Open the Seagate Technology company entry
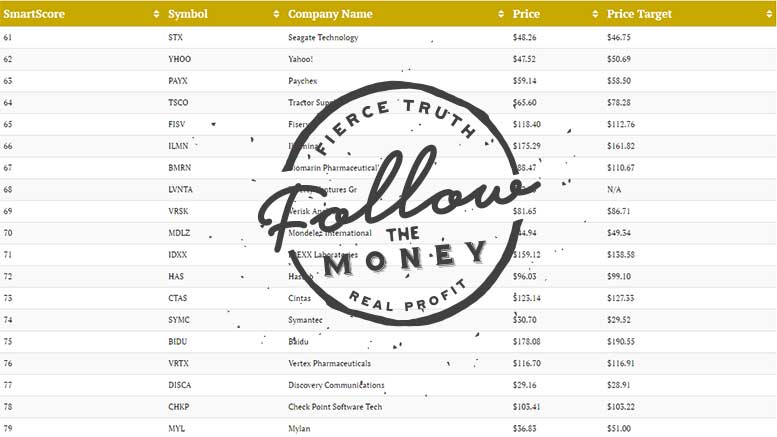This screenshot has width=777, height=437. point(323,37)
